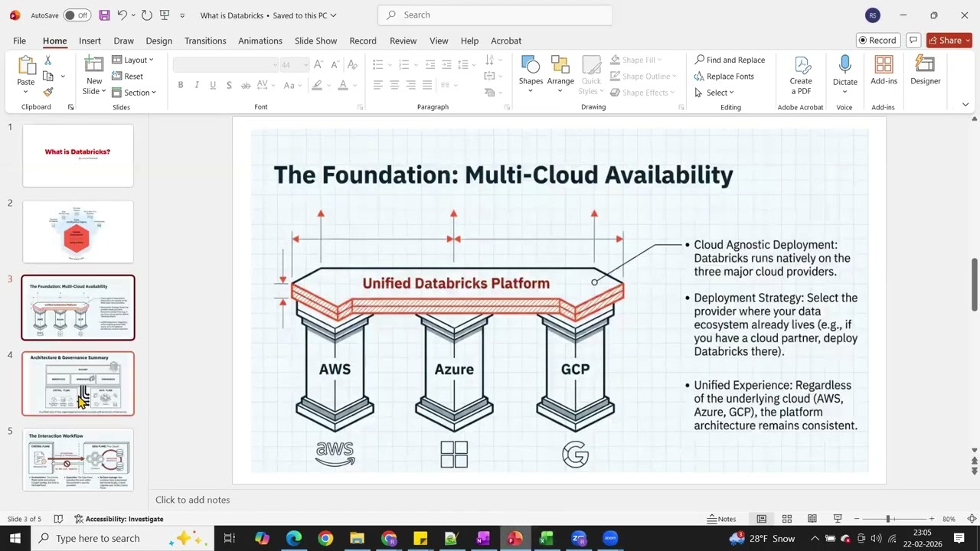Fit slide to current window
This screenshot has height=551, width=980.
(972, 519)
